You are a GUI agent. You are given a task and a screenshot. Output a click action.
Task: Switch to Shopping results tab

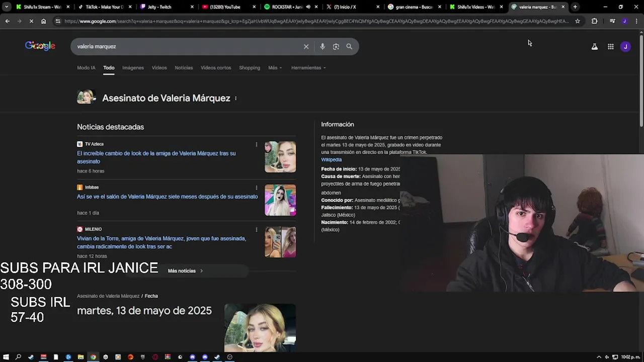(250, 68)
